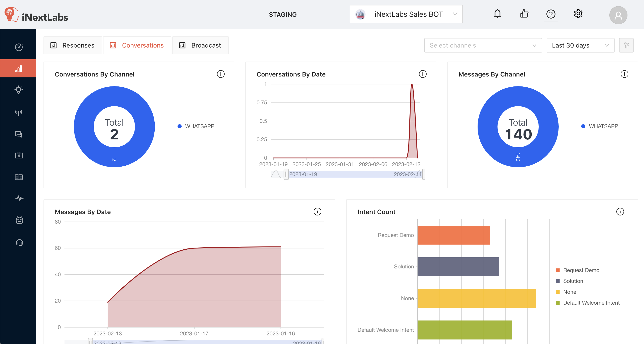Select the lightbulb intents icon in sidebar
This screenshot has height=344, width=644.
19,90
